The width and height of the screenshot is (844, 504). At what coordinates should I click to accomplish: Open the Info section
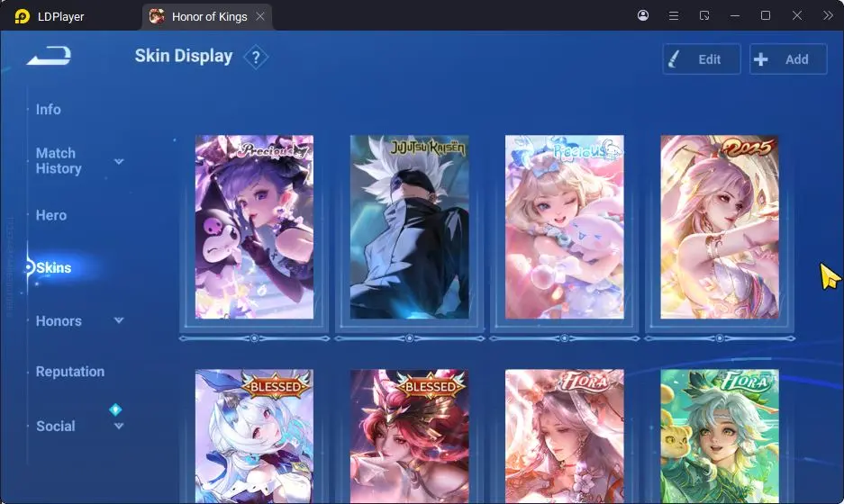click(x=49, y=110)
